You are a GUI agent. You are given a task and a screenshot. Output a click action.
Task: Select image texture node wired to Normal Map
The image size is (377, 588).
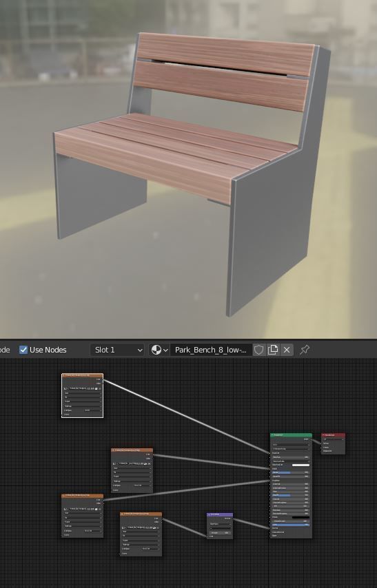click(141, 534)
